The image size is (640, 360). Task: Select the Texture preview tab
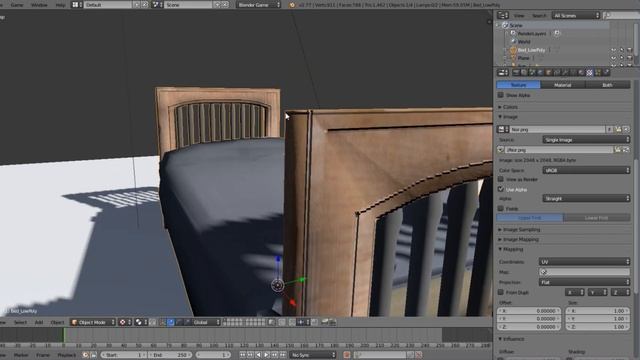(x=518, y=85)
